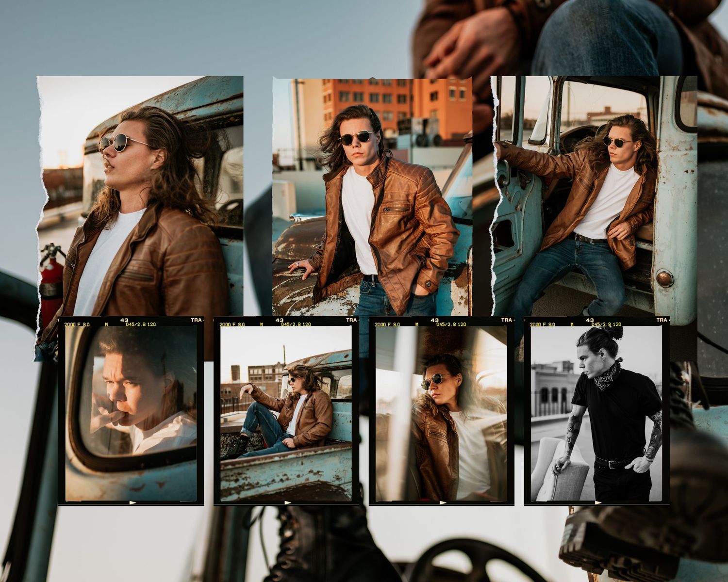
Task: Click the 'D45/2.8 120' text above the truck cab frame
Action: (451, 324)
